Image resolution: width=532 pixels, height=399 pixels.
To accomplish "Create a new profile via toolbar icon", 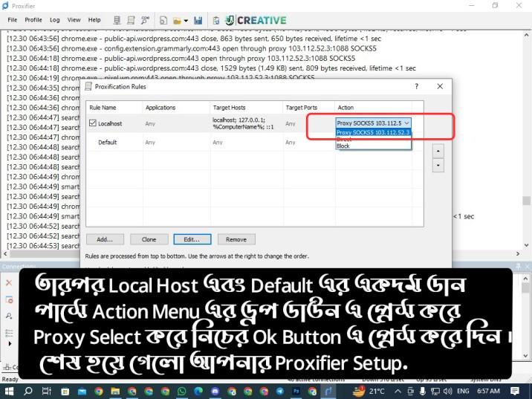I will click(163, 20).
